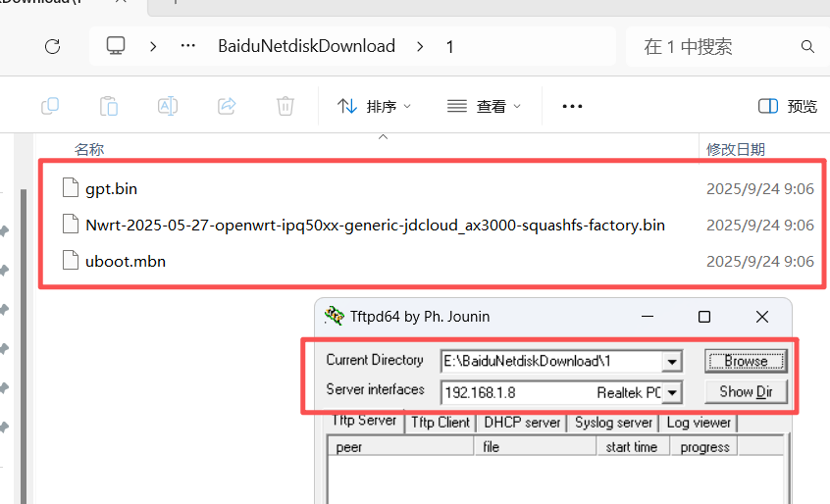Click the Share icon in toolbar
Screen dimensions: 830x504
tap(227, 106)
